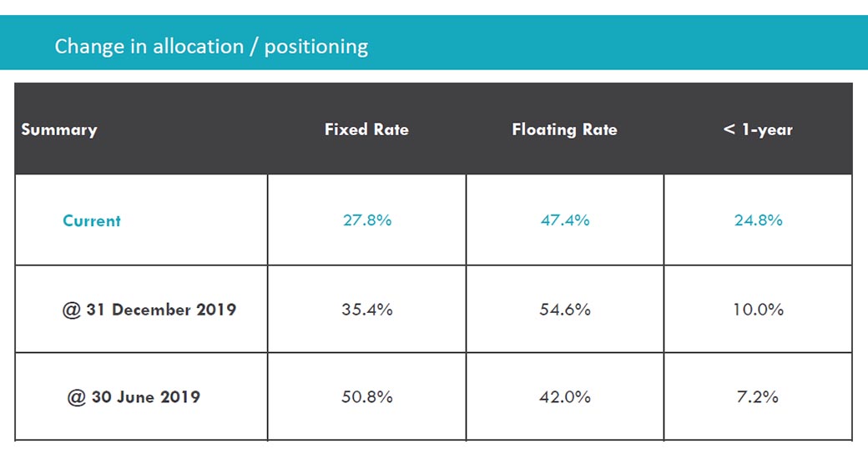
Task: Click the Floating Rate column header
Action: pos(564,129)
